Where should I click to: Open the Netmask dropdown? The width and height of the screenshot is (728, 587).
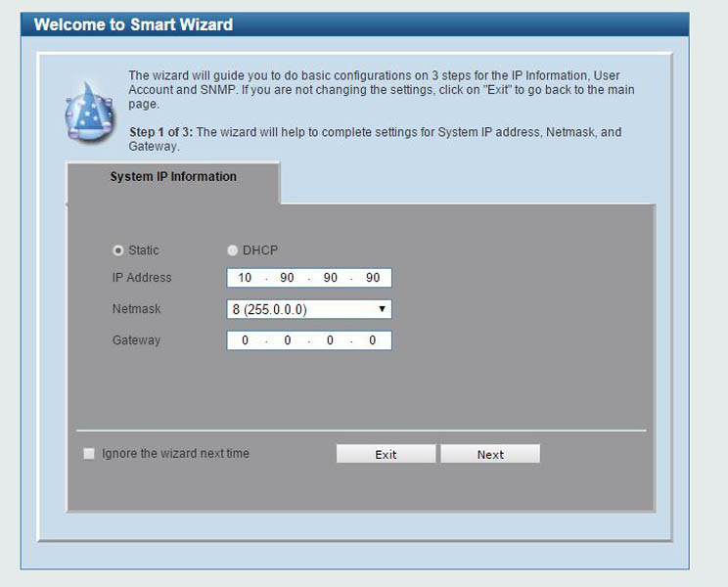[309, 309]
